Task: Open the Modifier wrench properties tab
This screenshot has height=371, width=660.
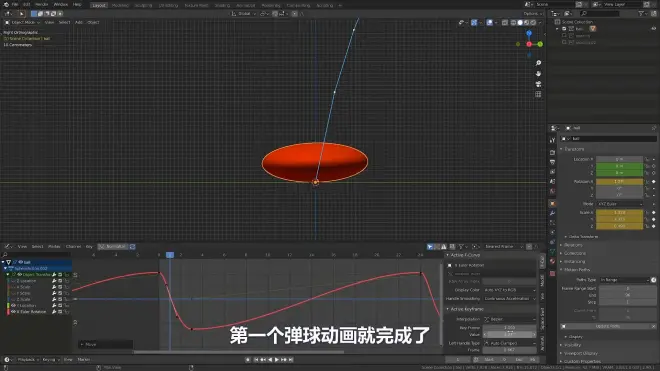Action: [x=552, y=214]
